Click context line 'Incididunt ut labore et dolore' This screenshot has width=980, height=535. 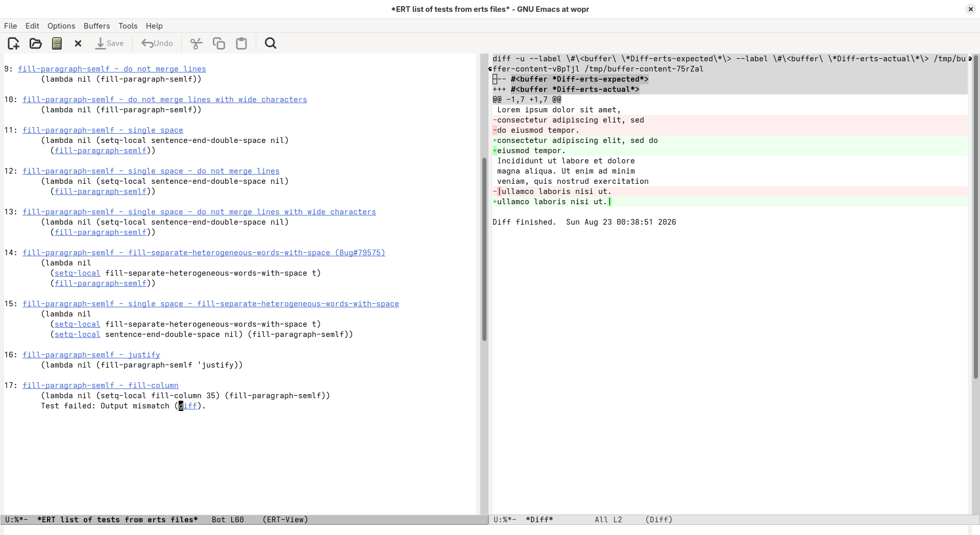point(566,161)
